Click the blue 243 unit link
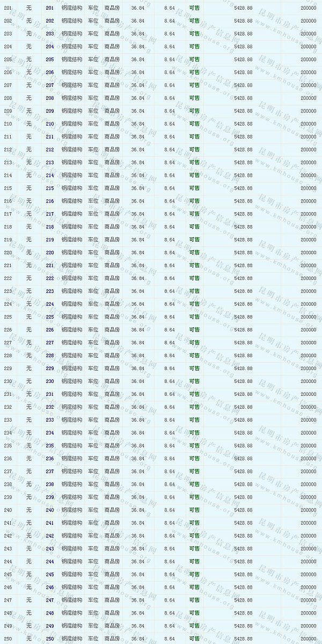The height and width of the screenshot is (644, 322). (x=50, y=549)
